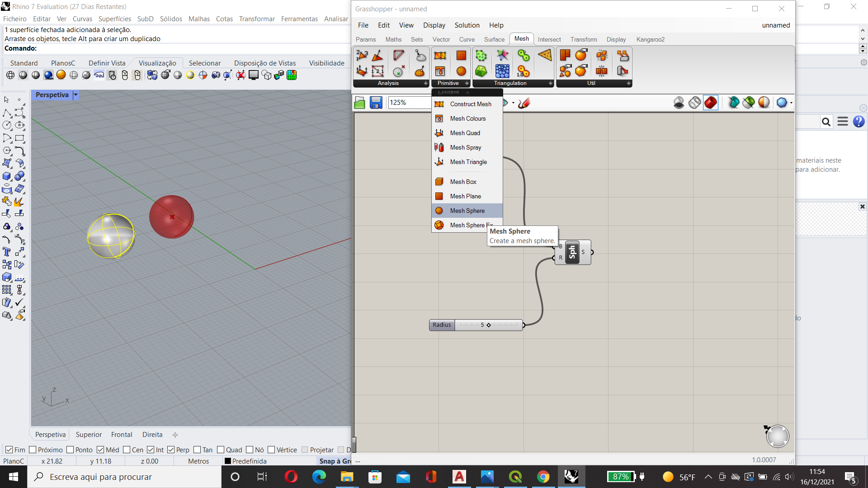Image resolution: width=868 pixels, height=488 pixels.
Task: Expand the Perspetiva viewport dropdown arrow
Action: (x=76, y=95)
